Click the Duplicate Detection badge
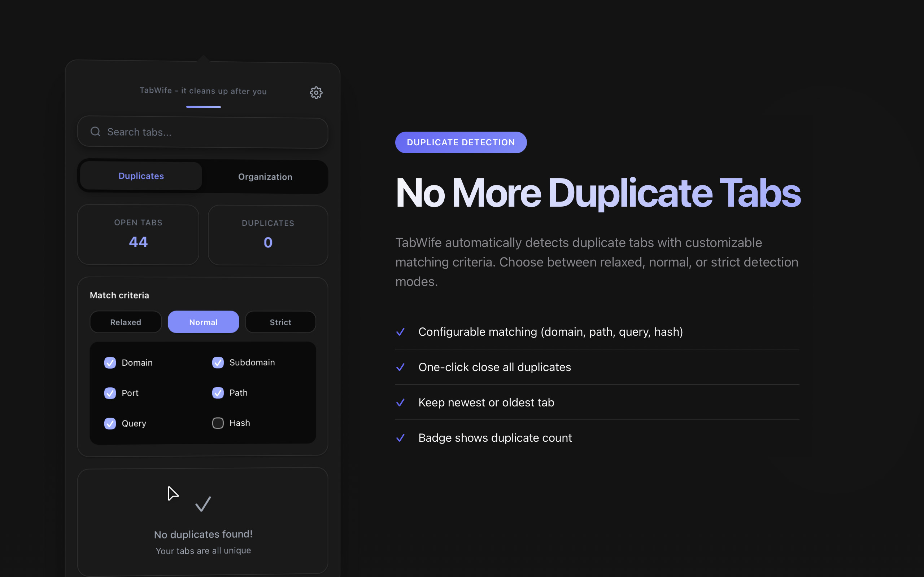The height and width of the screenshot is (577, 924). click(x=461, y=142)
